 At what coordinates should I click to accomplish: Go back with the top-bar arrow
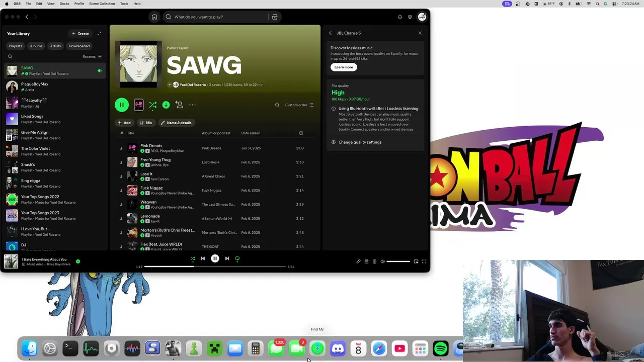pos(27,17)
